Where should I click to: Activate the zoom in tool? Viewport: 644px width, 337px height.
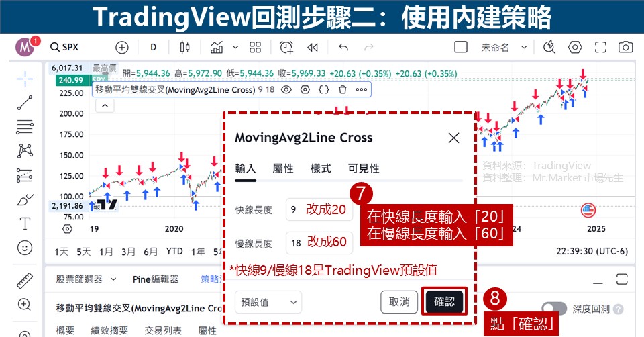tap(25, 305)
